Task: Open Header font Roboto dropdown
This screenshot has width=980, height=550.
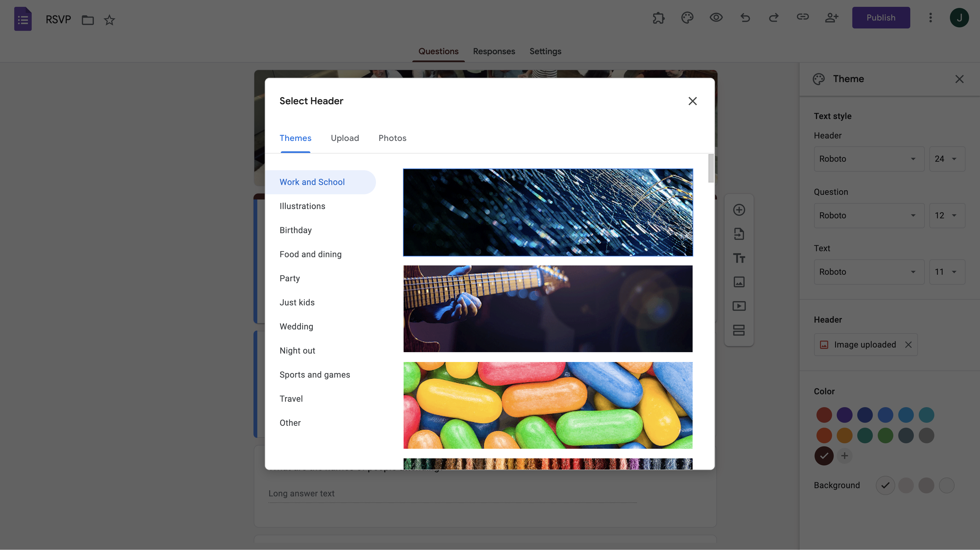Action: [869, 159]
